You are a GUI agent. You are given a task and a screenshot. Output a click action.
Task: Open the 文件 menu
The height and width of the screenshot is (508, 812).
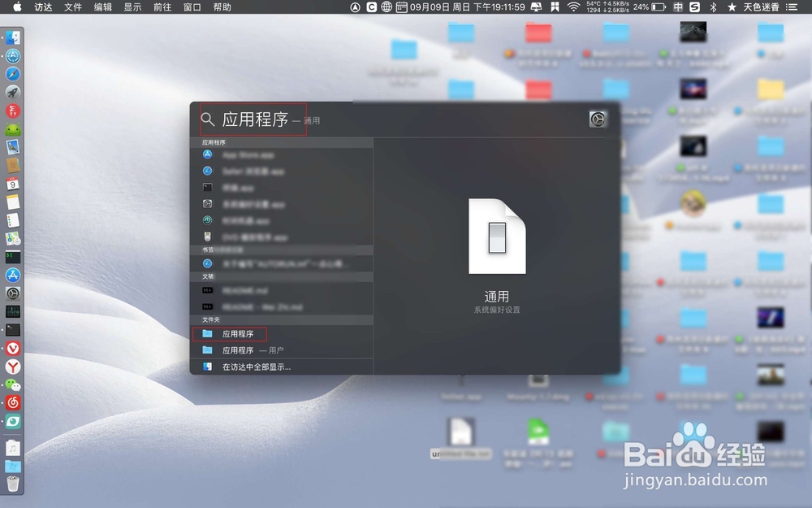pyautogui.click(x=73, y=7)
